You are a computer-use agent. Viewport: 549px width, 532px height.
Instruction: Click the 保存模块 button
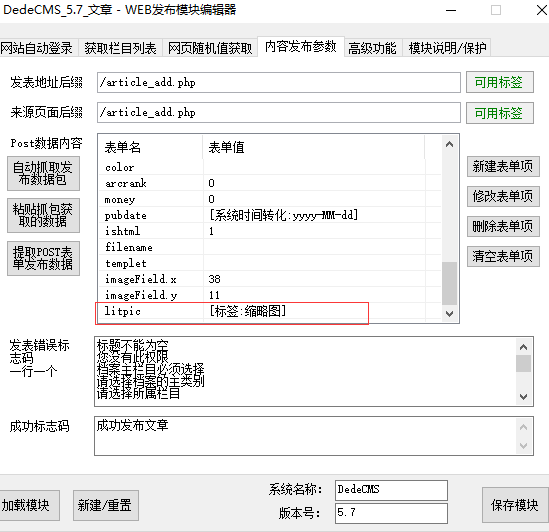(514, 505)
